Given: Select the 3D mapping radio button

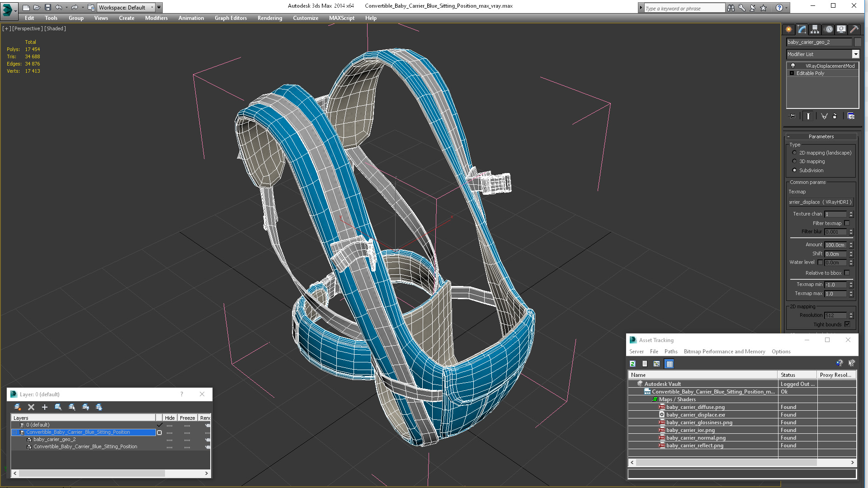Looking at the screenshot, I should 794,161.
